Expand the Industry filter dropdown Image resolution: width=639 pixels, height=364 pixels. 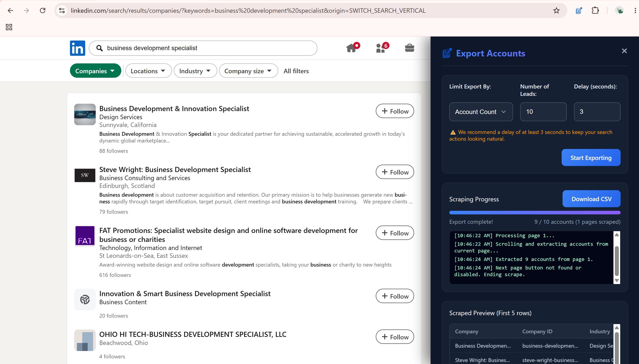[195, 71]
